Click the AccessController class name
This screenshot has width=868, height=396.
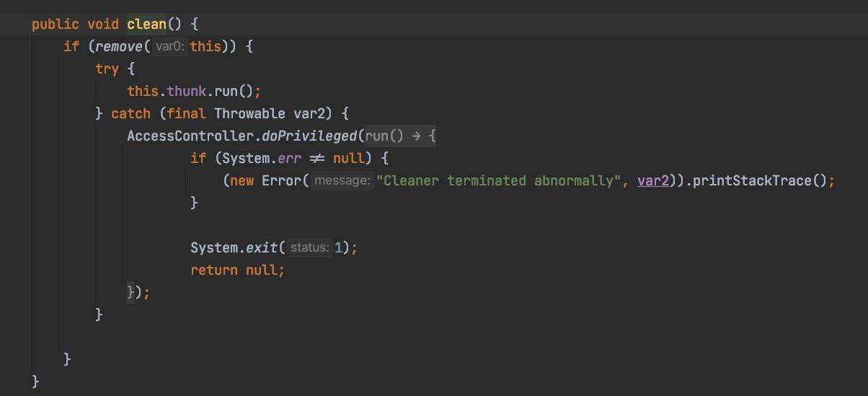click(190, 136)
